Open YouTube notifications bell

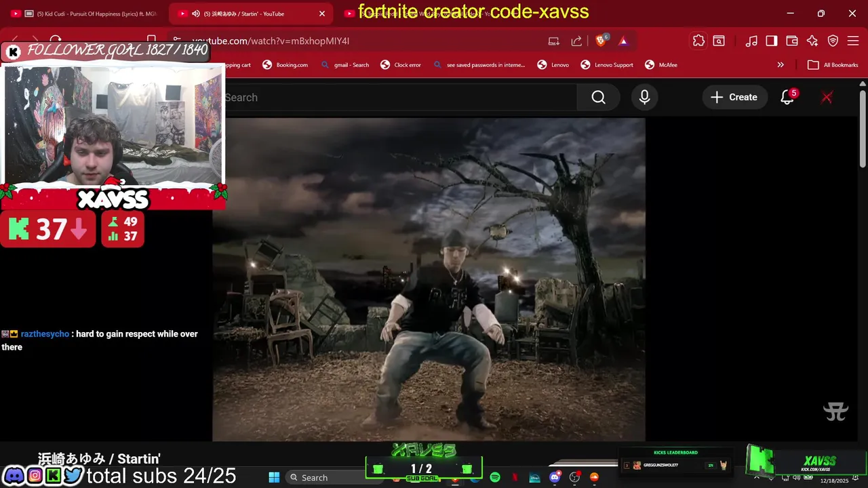coord(787,98)
